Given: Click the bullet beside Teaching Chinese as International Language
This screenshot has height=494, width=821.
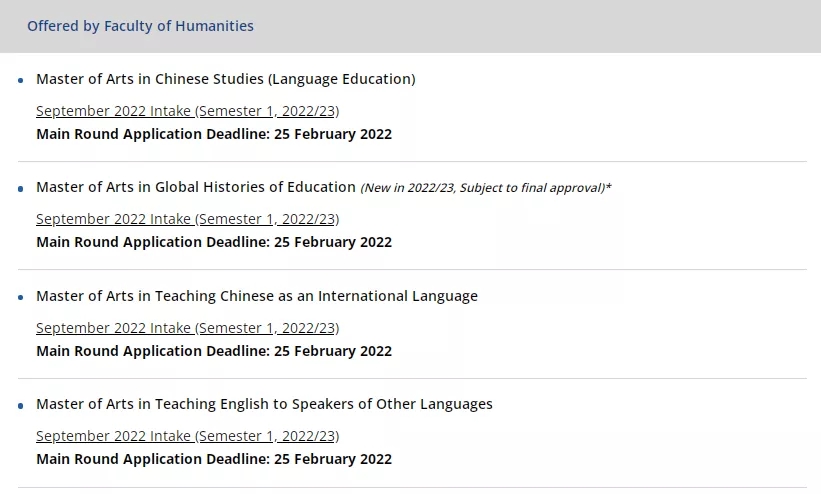Looking at the screenshot, I should [x=20, y=298].
